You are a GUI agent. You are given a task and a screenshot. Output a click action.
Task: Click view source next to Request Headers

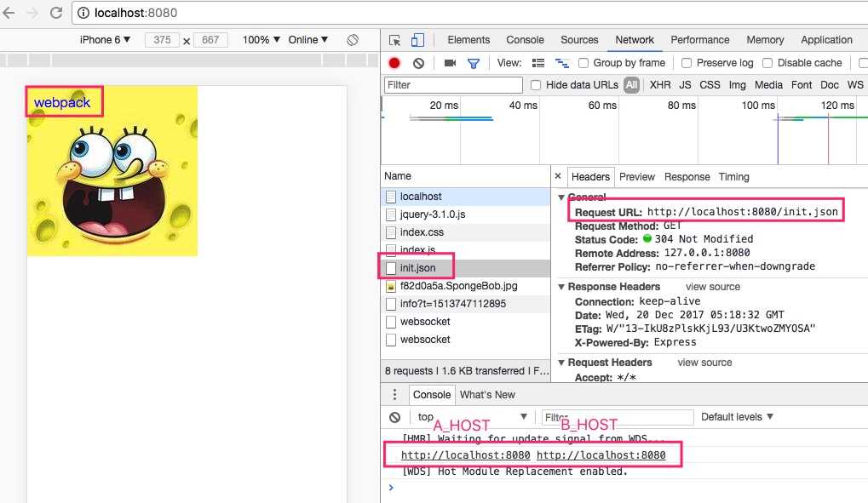tap(704, 363)
